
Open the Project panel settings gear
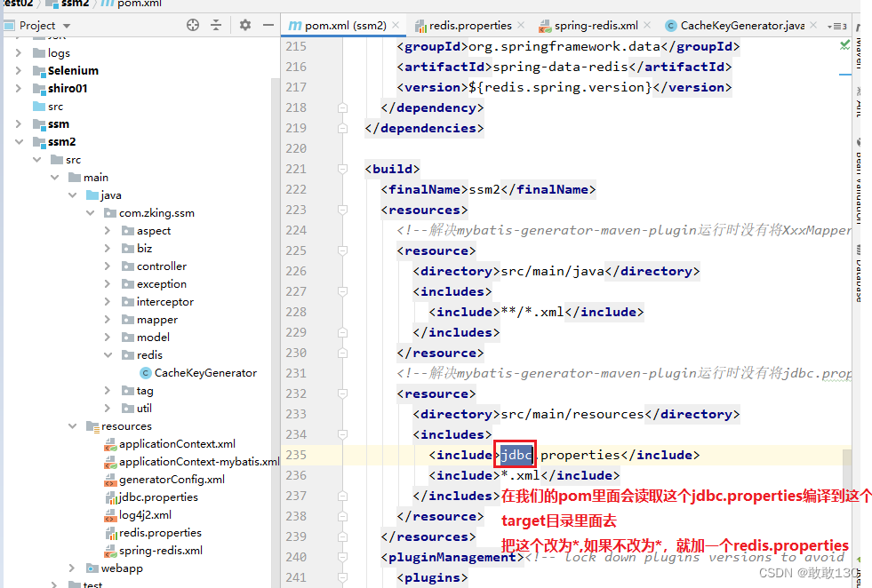click(x=246, y=25)
